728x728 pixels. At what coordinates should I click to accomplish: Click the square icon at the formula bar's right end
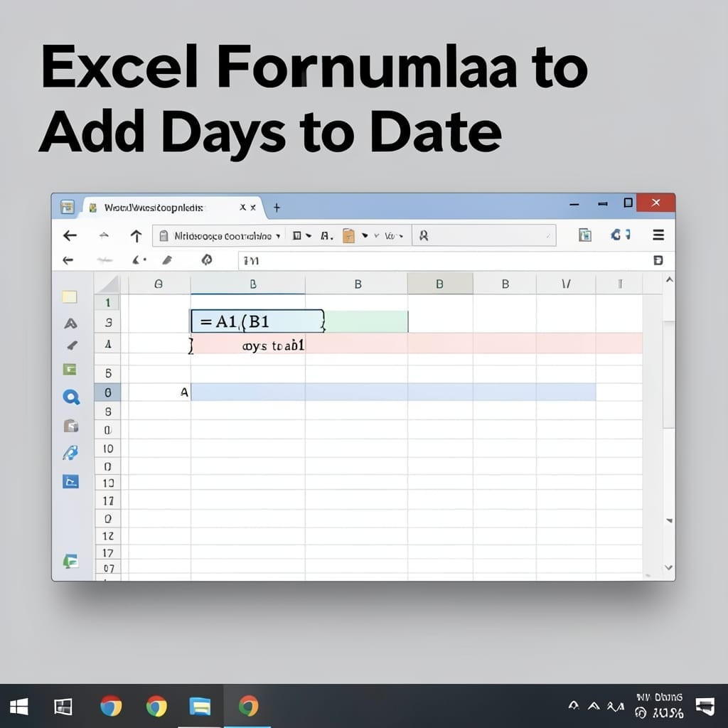pos(658,260)
